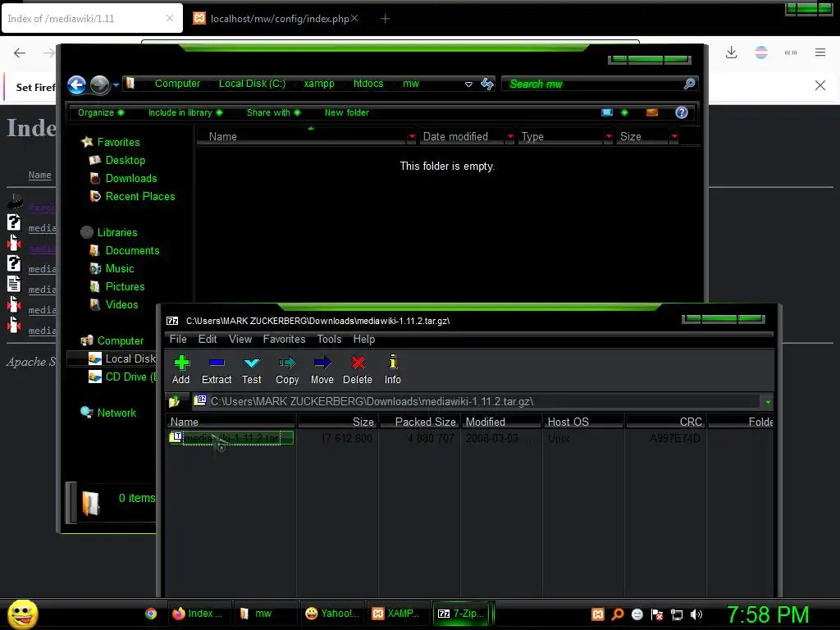Image resolution: width=840 pixels, height=630 pixels.
Task: Expand the 7-Zip address path dropdown
Action: (x=768, y=402)
